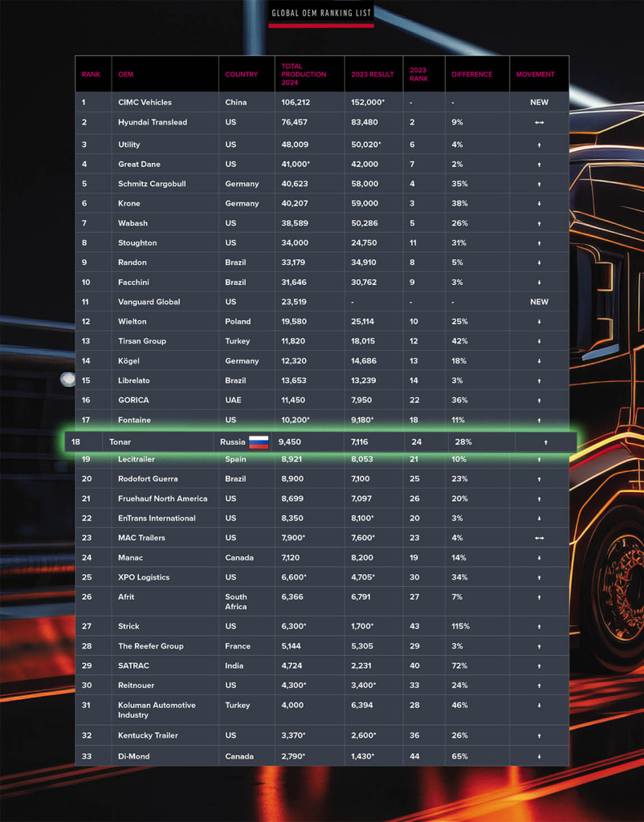Click the sideways movement arrow for Hyundai Translead

[x=539, y=123]
